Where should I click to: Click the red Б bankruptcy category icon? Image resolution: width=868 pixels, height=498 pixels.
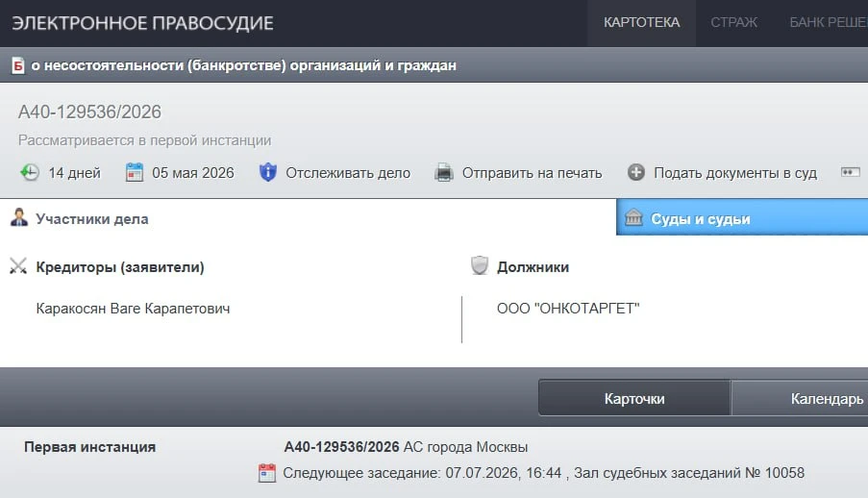pos(18,65)
